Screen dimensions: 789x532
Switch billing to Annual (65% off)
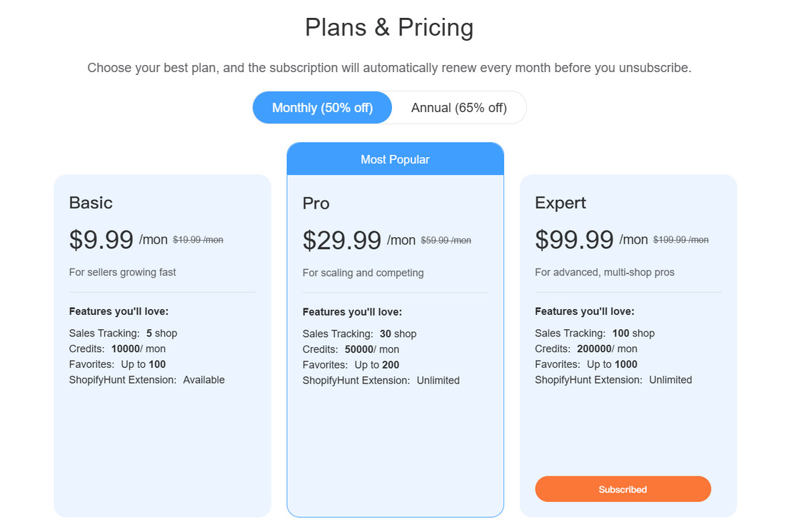click(458, 107)
